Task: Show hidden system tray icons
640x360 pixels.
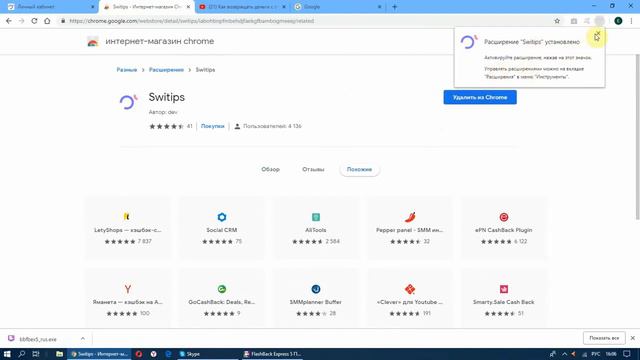Action: coord(564,354)
